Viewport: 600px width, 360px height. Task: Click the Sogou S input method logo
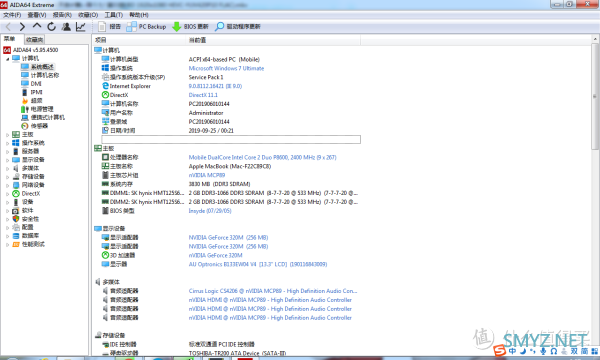[499, 350]
